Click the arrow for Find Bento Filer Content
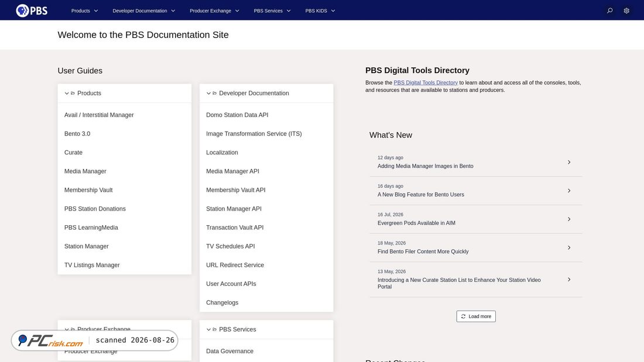Screen dimensions: 644x362 (x=569, y=247)
